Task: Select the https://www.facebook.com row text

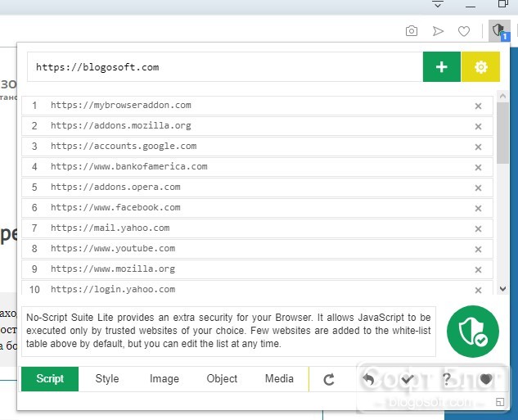Action: (x=115, y=208)
